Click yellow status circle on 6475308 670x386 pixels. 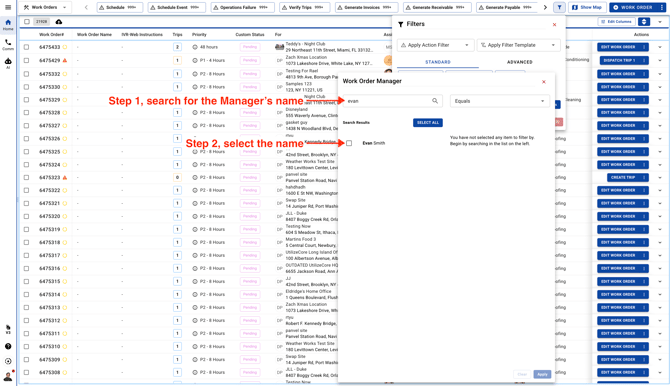[65, 372]
